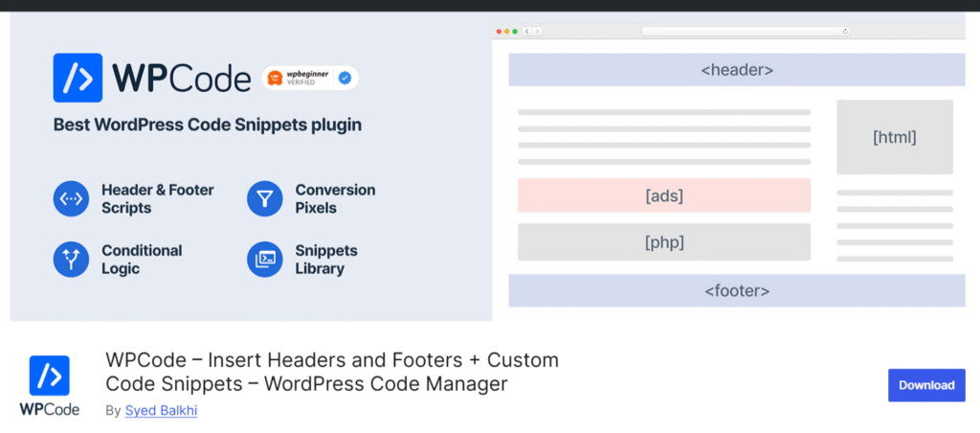Click the "Conversion Pixels" label

point(335,199)
